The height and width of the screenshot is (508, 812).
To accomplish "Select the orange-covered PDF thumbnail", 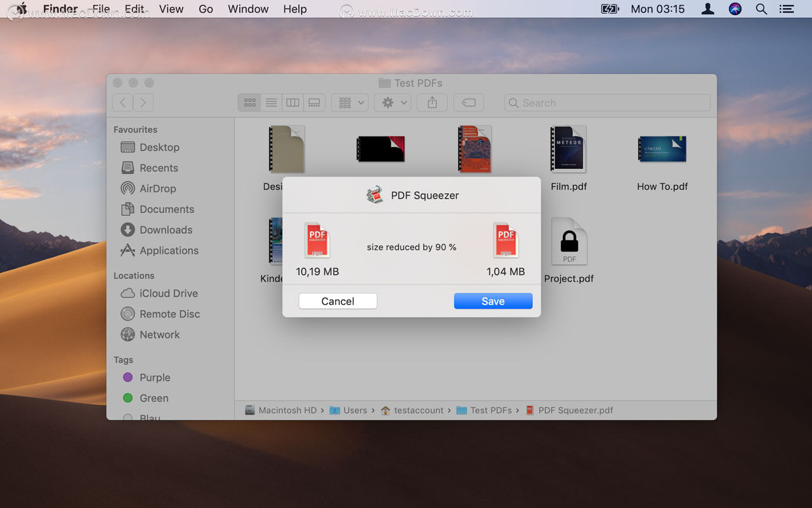I will click(475, 149).
